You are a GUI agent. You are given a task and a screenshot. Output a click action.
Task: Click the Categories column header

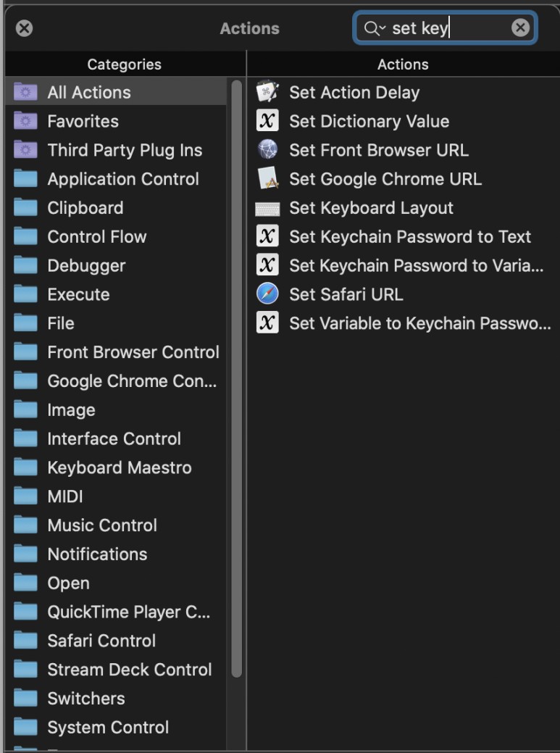click(124, 65)
